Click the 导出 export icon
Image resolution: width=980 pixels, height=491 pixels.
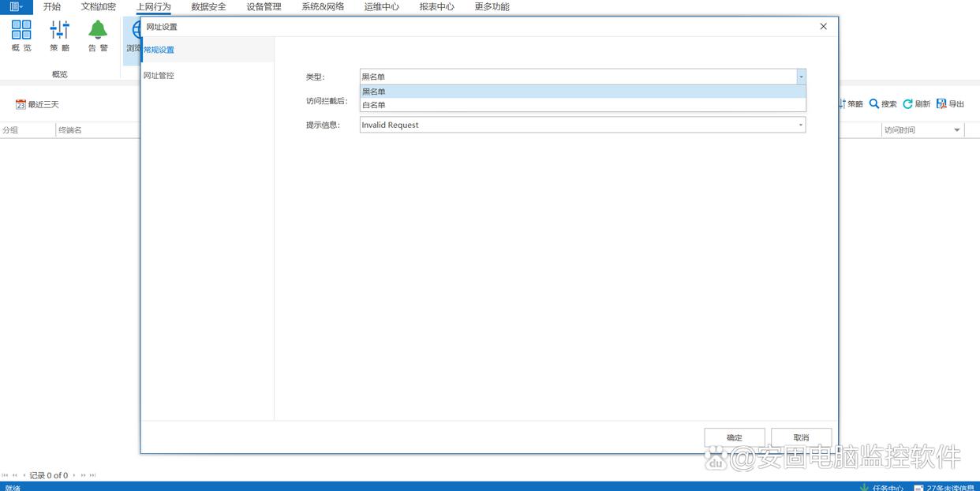coord(941,104)
